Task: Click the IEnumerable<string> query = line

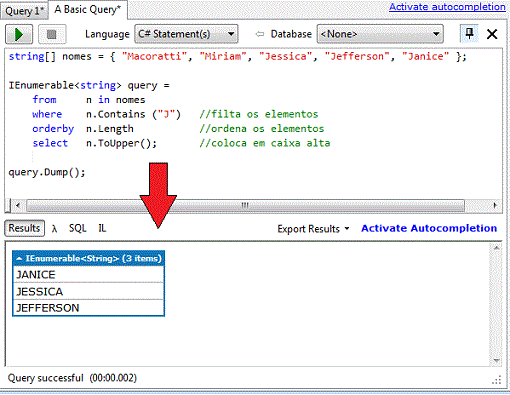Action: click(x=89, y=86)
